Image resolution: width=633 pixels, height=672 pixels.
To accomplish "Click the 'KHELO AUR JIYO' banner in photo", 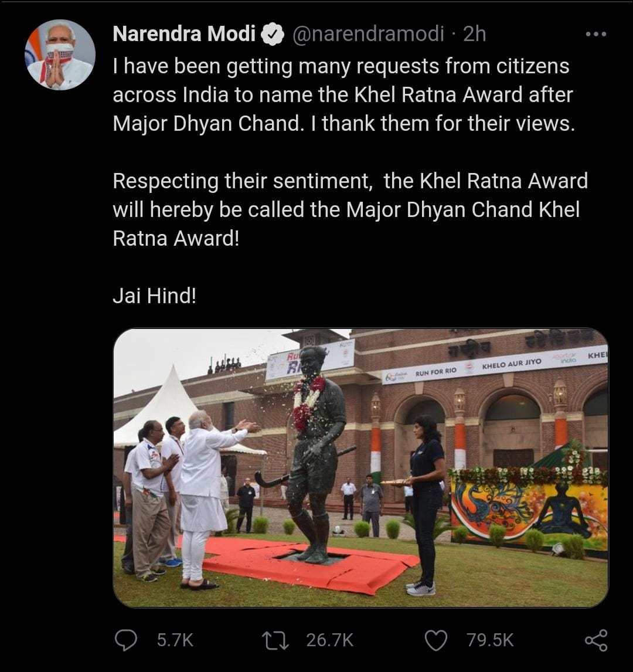I will [x=511, y=364].
